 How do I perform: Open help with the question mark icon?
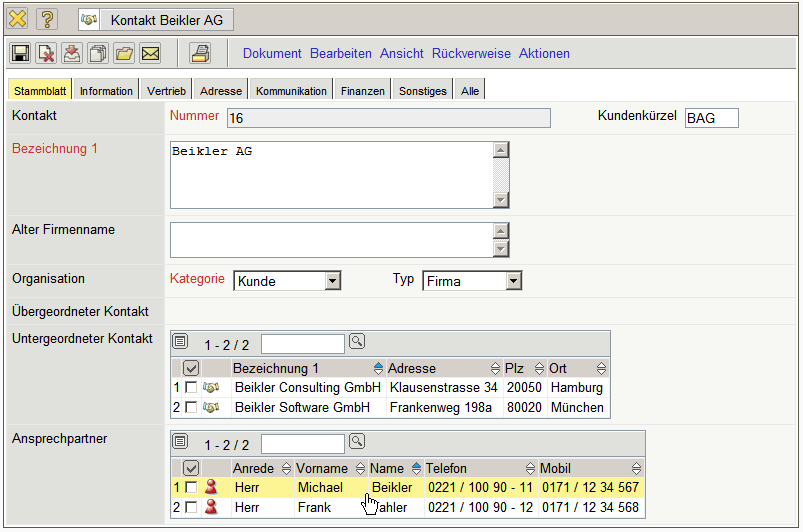[x=47, y=19]
